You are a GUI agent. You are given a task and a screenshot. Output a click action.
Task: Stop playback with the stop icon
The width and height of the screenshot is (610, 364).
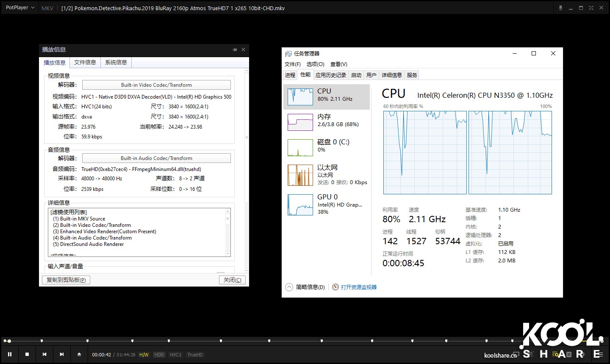click(x=27, y=354)
